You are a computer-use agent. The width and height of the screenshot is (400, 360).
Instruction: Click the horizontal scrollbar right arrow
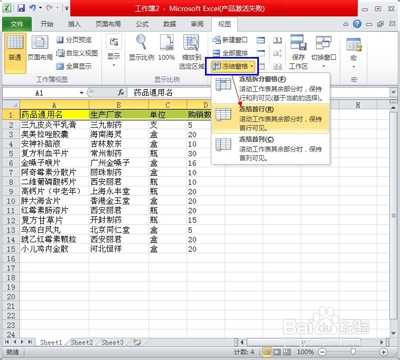pyautogui.click(x=382, y=342)
